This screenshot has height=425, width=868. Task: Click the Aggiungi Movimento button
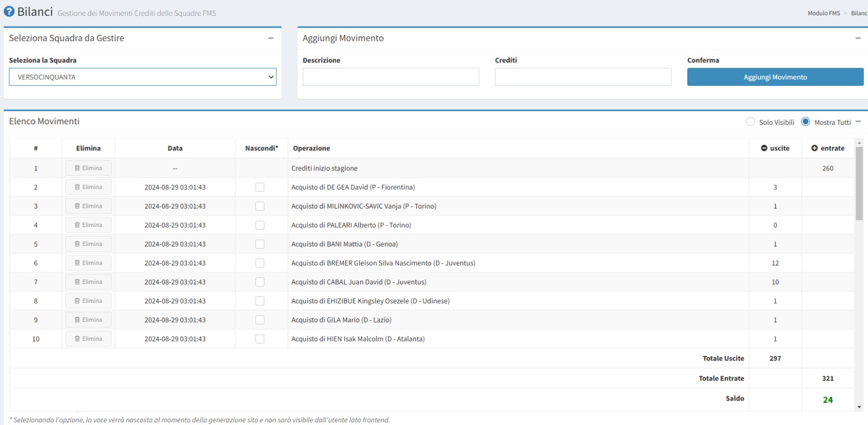point(775,77)
